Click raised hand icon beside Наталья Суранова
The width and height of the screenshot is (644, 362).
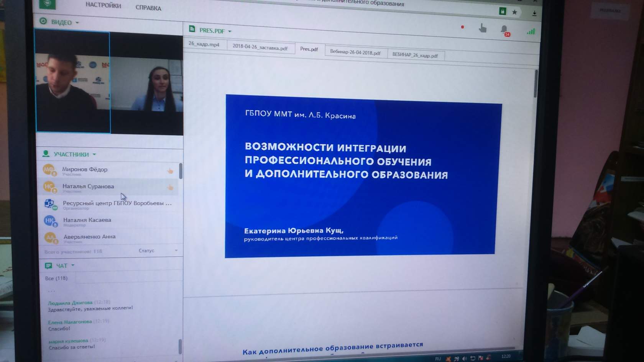170,187
